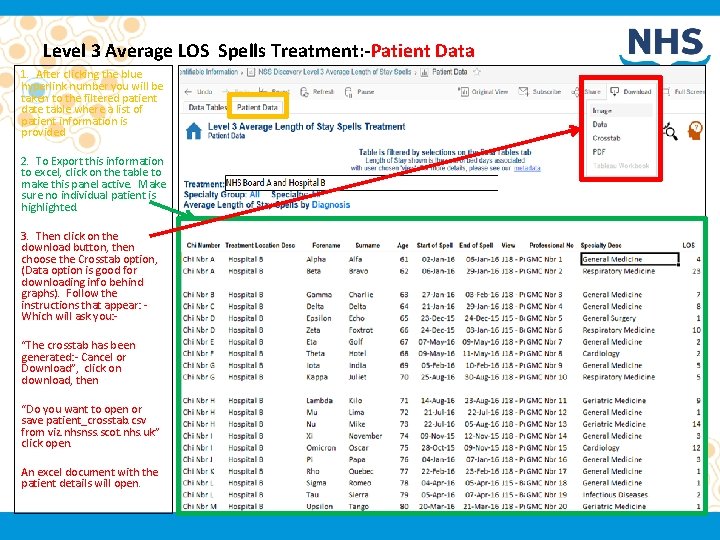Click the Start of Spell column header

[434, 246]
